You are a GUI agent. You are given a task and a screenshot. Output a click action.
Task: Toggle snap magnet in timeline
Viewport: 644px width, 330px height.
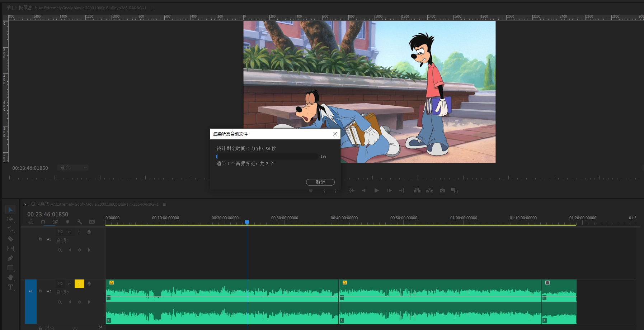point(43,222)
